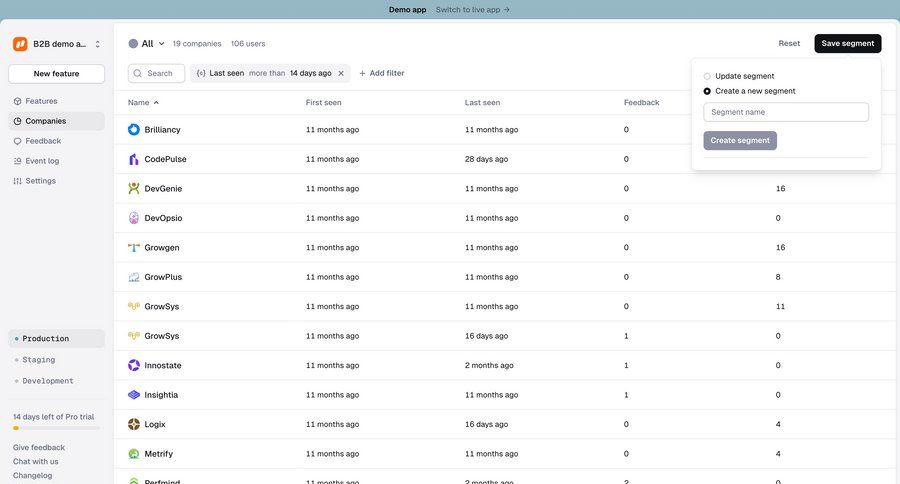Screen dimensions: 900x484
Task: Select the Update segment radio option
Action: tap(707, 76)
